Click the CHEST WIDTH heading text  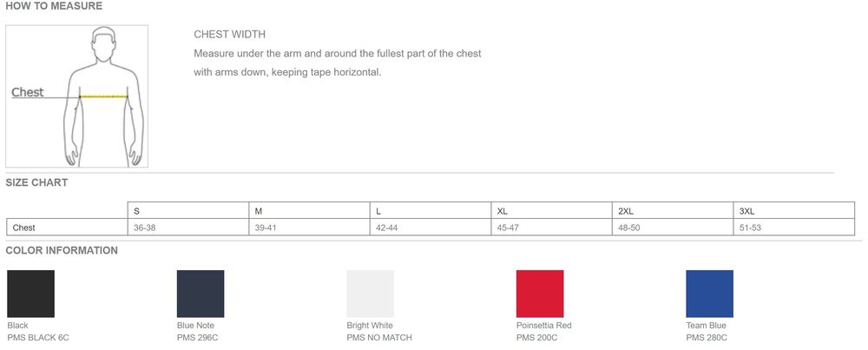click(x=229, y=35)
